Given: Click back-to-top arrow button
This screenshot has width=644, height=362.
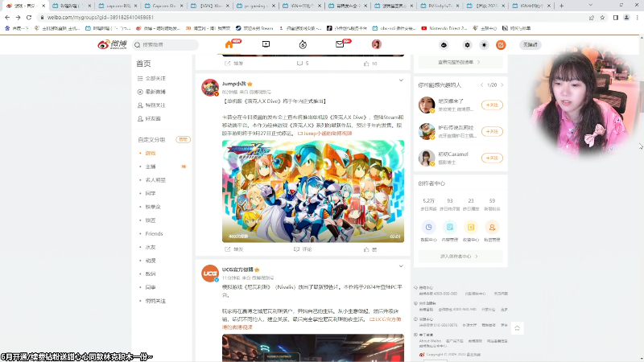Looking at the screenshot, I should [x=517, y=328].
